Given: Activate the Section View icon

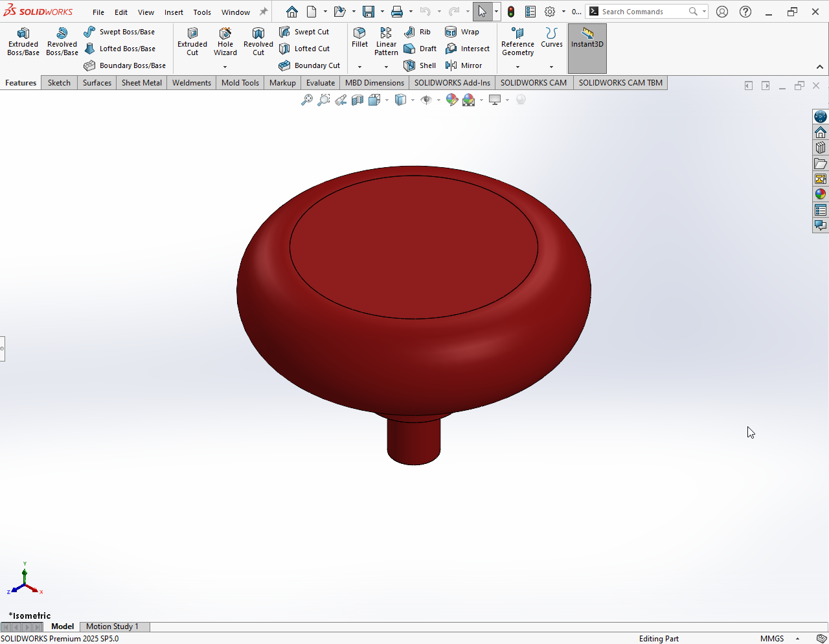Looking at the screenshot, I should 358,100.
